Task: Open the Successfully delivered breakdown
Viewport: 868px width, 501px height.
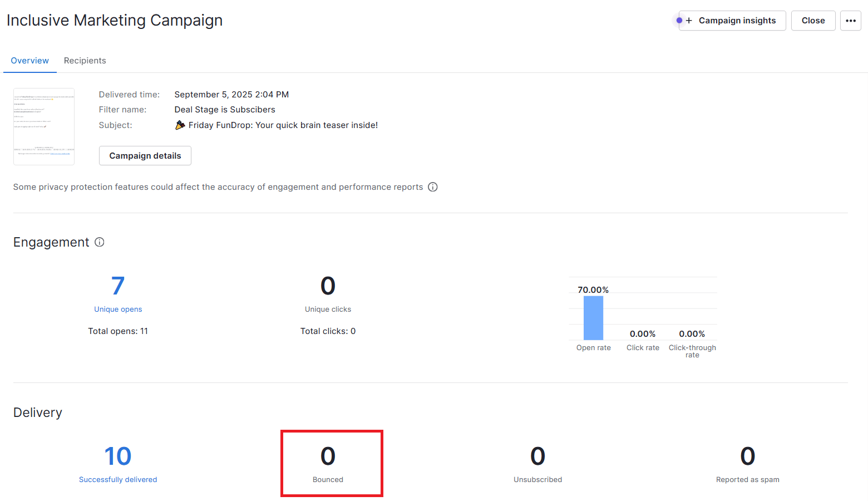Action: coord(118,479)
